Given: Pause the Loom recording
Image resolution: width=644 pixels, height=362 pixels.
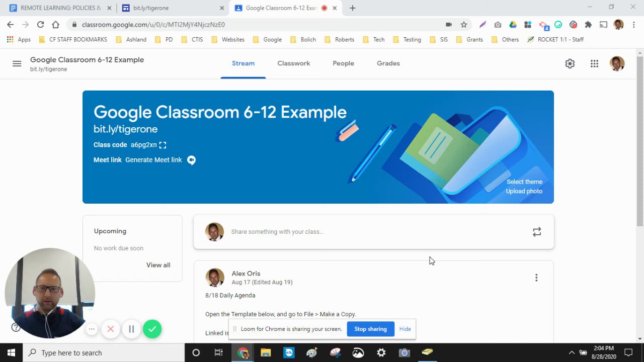Looking at the screenshot, I should [x=131, y=329].
